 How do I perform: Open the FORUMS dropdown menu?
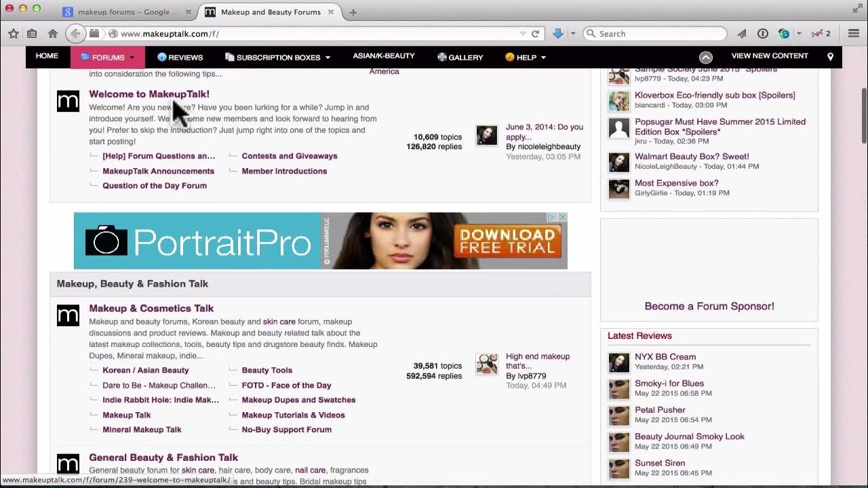(x=108, y=58)
